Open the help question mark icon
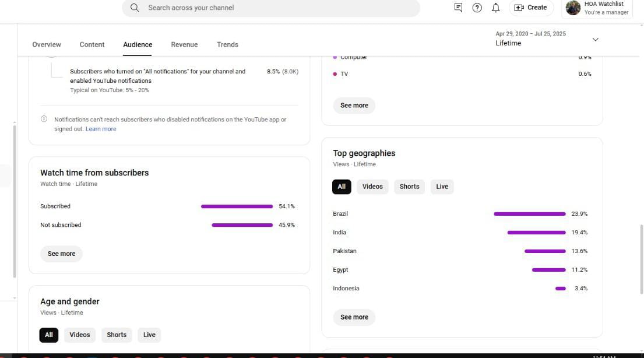The image size is (644, 358). [477, 8]
